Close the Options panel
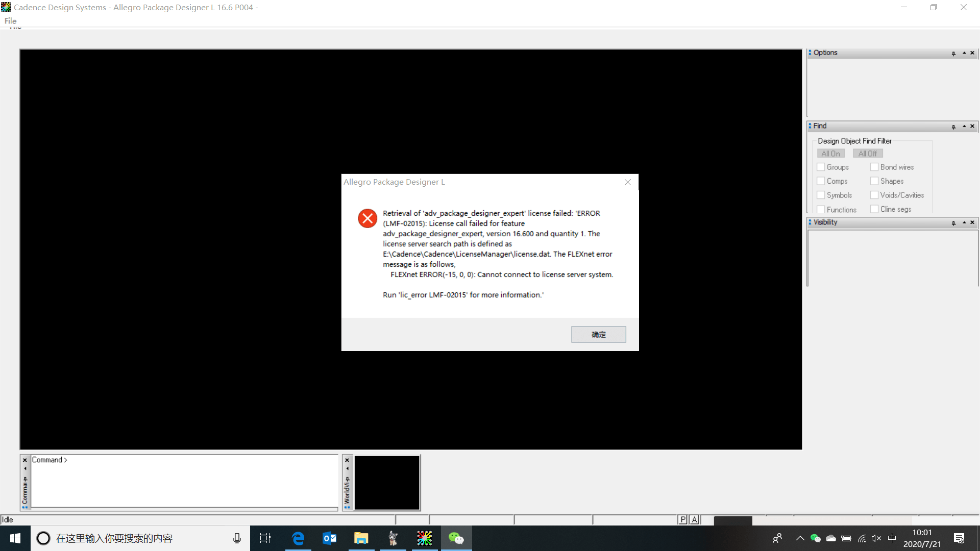980x551 pixels. tap(972, 53)
